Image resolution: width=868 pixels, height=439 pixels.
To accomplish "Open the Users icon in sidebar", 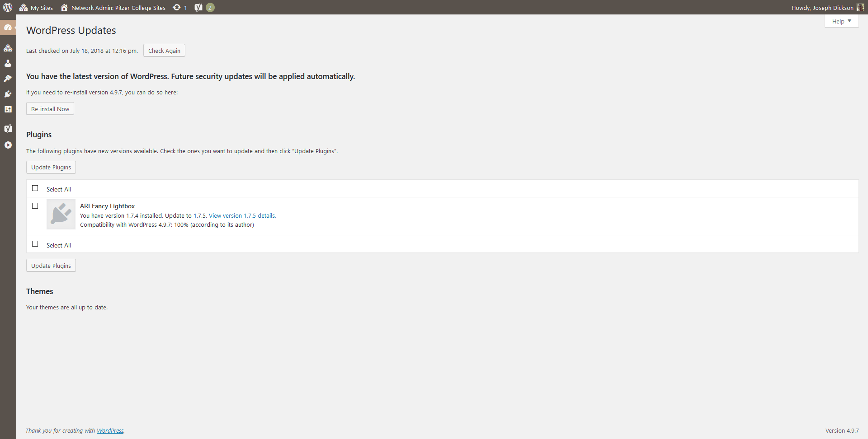I will click(8, 63).
